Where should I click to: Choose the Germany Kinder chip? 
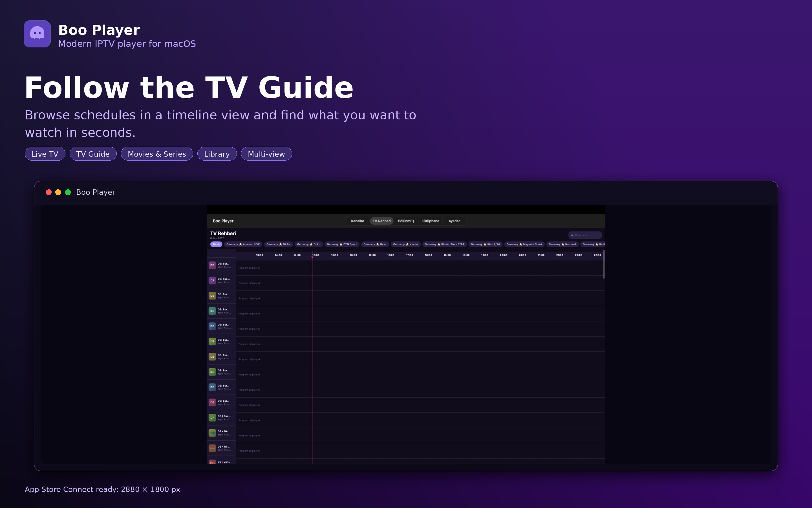pyautogui.click(x=406, y=244)
